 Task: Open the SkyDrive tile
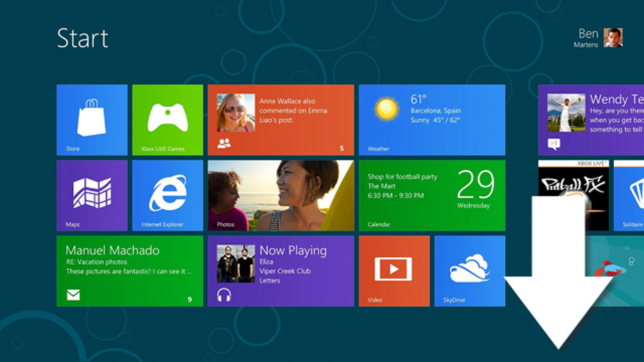coord(470,271)
